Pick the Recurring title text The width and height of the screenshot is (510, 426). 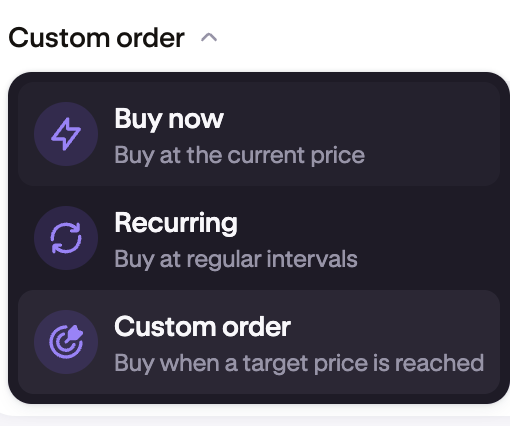[x=176, y=223]
